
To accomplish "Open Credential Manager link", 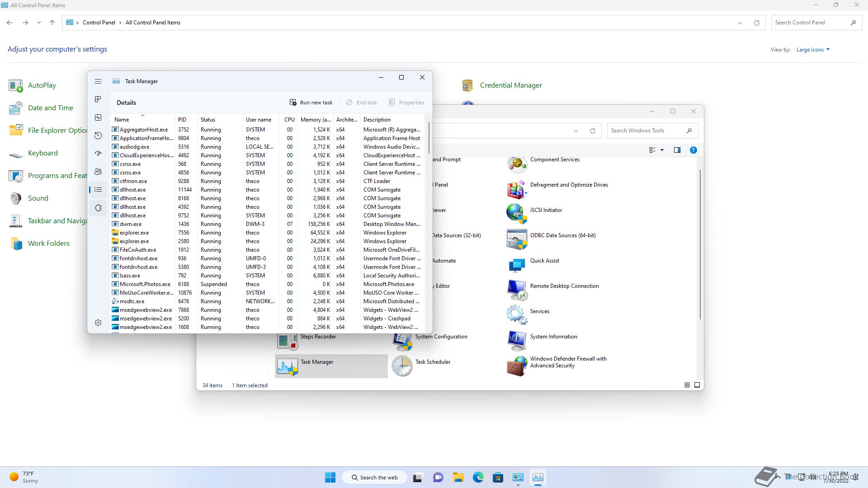I will [502, 85].
